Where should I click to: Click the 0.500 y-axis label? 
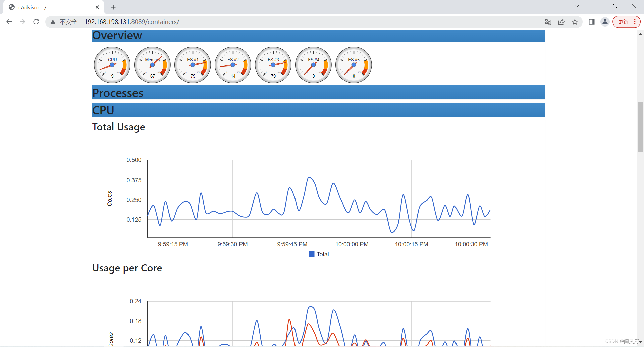point(134,160)
